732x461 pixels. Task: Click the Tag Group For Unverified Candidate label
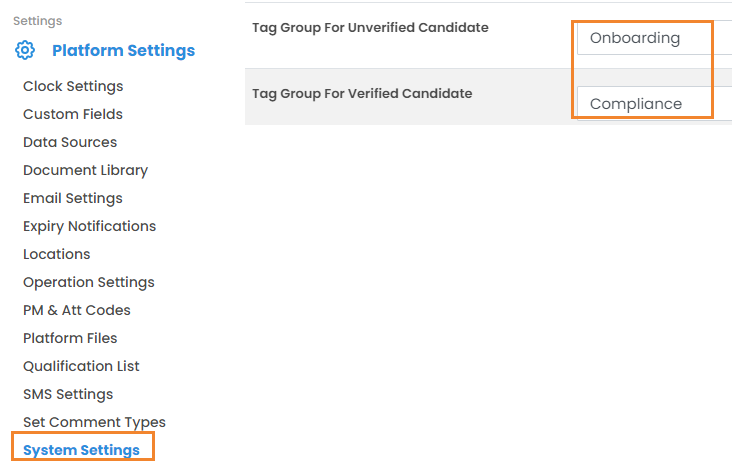coord(370,28)
